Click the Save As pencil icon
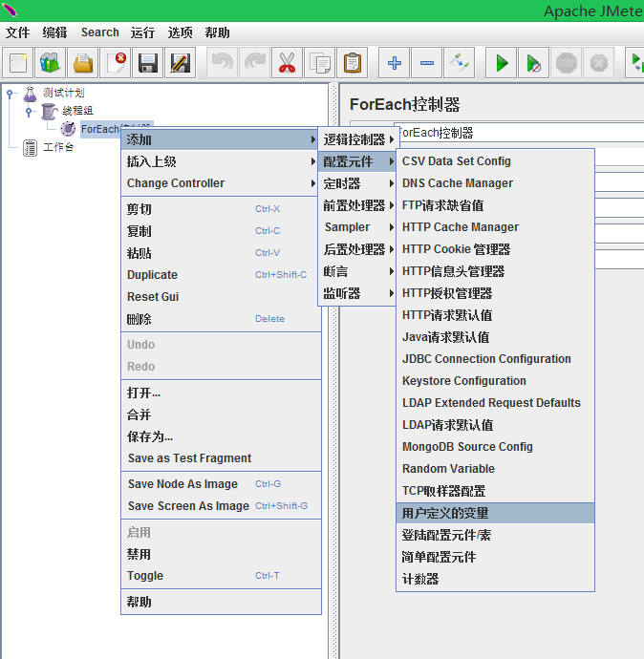 [x=181, y=63]
